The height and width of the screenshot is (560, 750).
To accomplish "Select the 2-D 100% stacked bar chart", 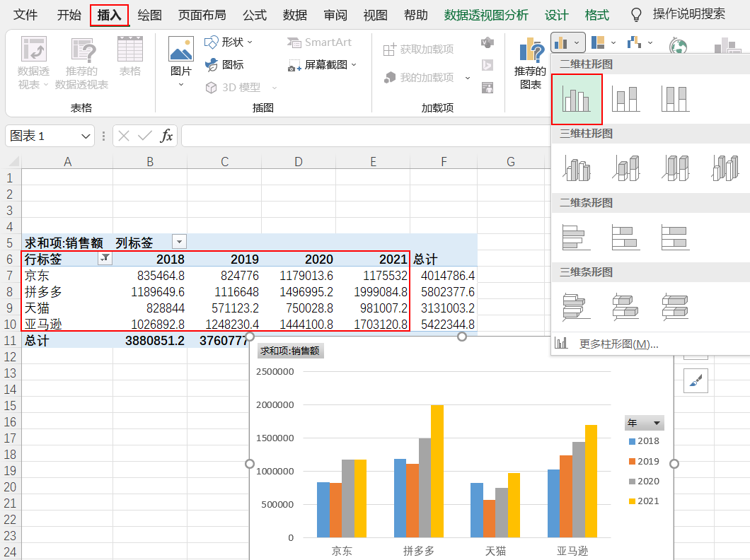I will (676, 238).
